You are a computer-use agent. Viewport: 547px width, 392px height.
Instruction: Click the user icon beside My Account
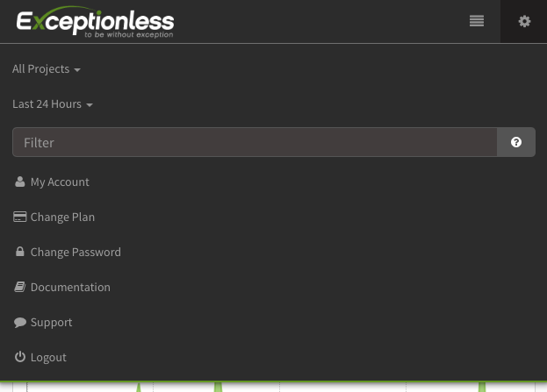click(19, 182)
